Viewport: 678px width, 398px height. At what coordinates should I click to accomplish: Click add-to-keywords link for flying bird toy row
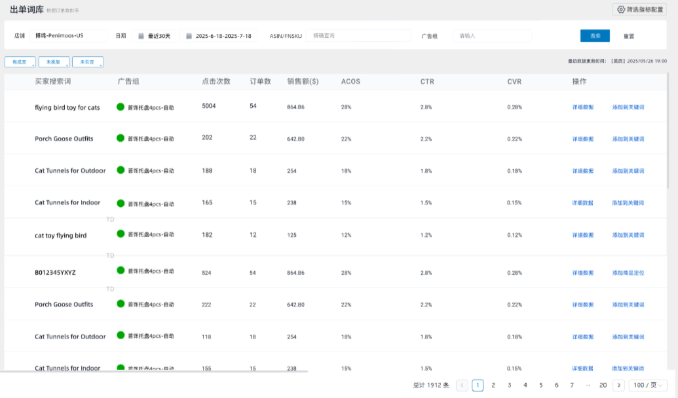[628, 107]
